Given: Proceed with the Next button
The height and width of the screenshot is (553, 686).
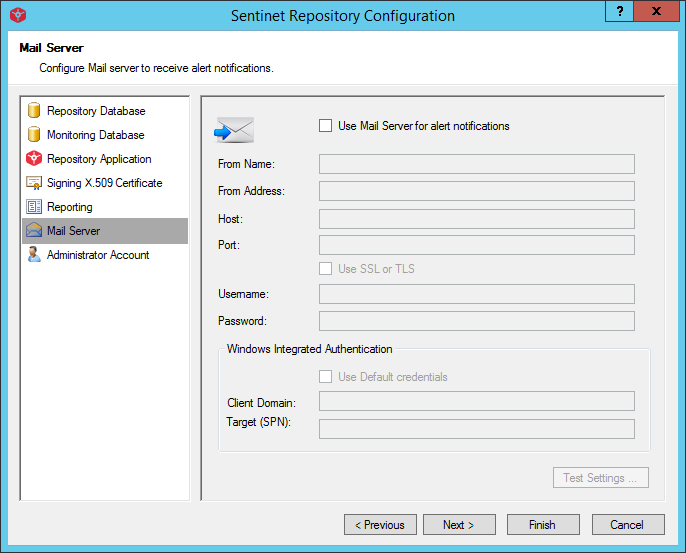Looking at the screenshot, I should click(x=459, y=525).
